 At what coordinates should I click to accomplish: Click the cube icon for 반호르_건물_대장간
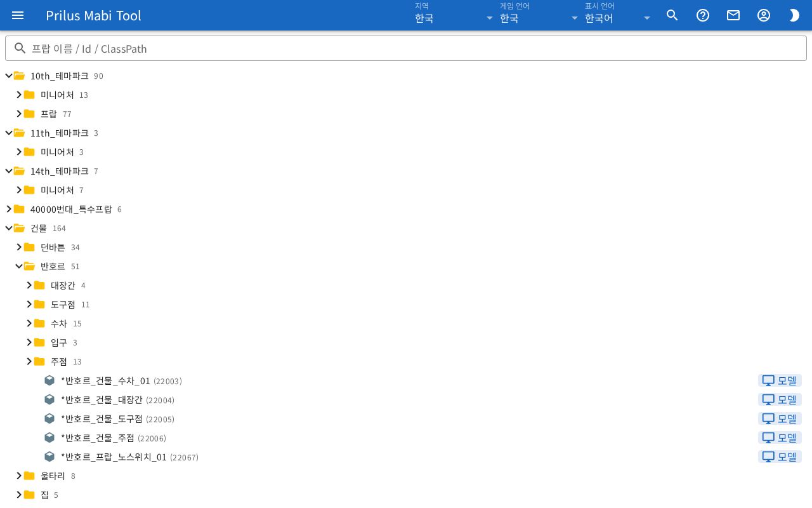49,399
